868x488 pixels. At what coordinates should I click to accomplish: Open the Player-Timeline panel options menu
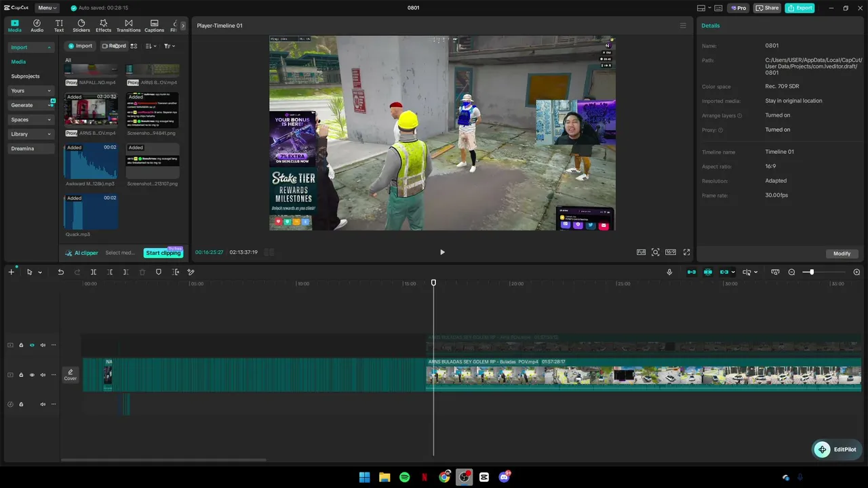[x=683, y=26]
